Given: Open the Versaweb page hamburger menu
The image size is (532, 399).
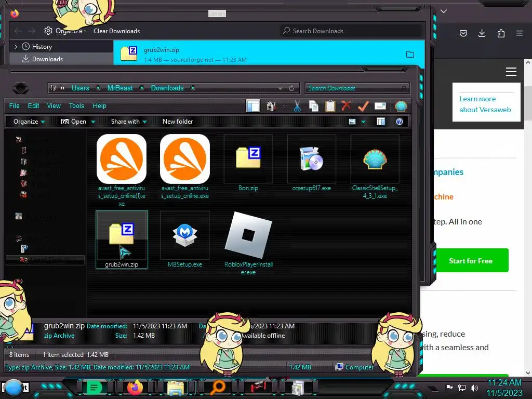Looking at the screenshot, I should coord(511,72).
